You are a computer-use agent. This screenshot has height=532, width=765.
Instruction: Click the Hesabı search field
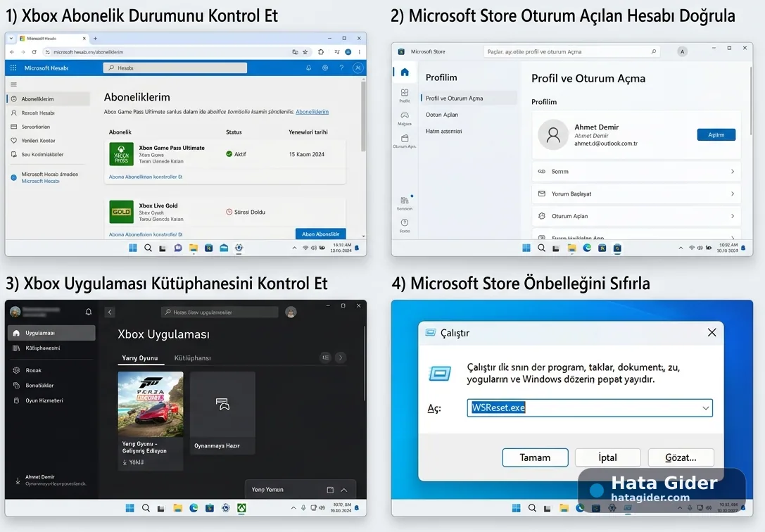[175, 68]
